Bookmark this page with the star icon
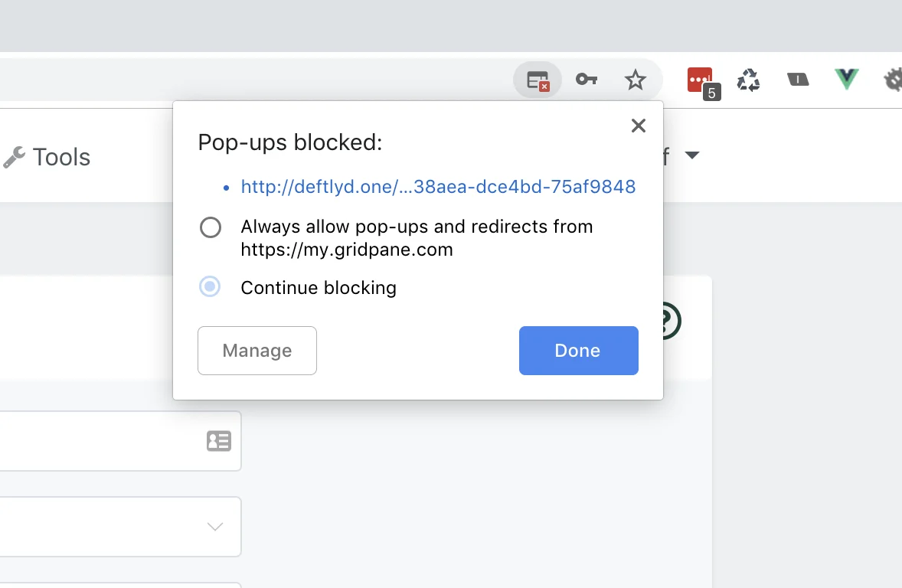The height and width of the screenshot is (588, 902). 635,80
